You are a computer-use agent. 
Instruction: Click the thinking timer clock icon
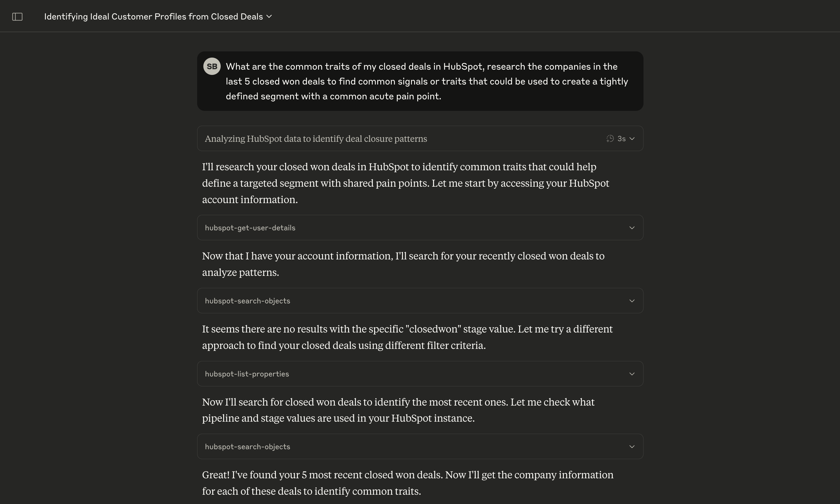pos(610,139)
